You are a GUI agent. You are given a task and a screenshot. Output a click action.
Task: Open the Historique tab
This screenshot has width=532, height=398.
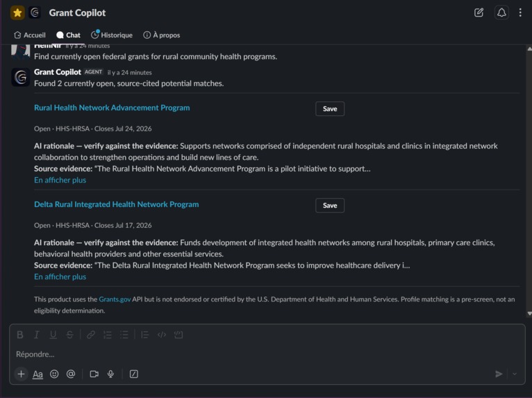click(112, 35)
